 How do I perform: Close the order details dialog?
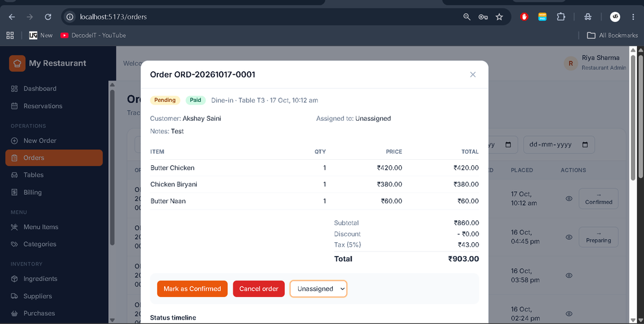point(473,74)
